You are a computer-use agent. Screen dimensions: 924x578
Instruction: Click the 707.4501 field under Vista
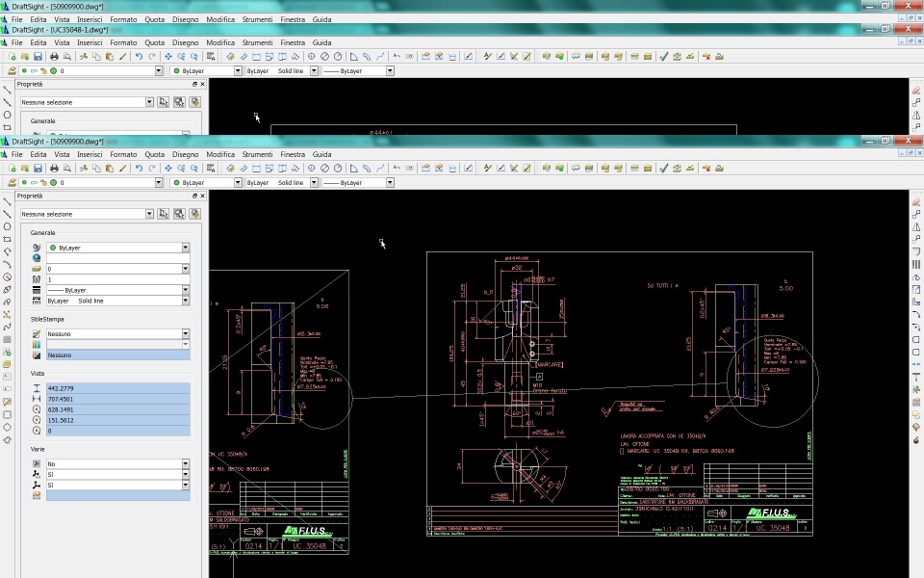(117, 399)
